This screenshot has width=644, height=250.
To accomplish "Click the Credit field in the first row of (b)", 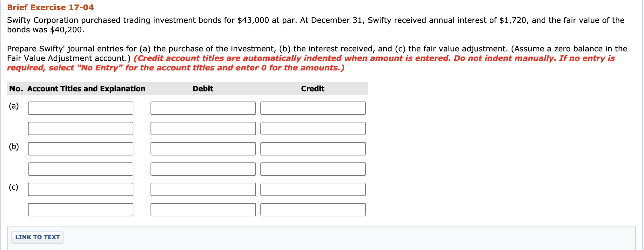I will [313, 148].
